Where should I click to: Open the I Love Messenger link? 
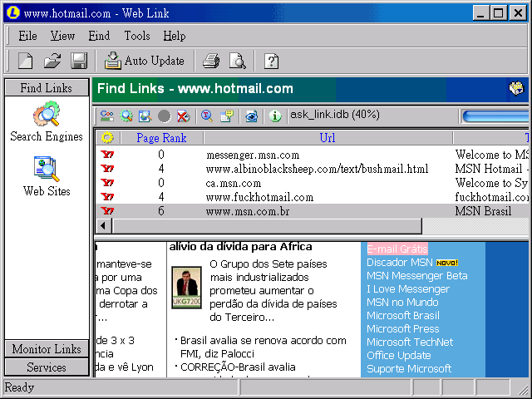pyautogui.click(x=408, y=289)
